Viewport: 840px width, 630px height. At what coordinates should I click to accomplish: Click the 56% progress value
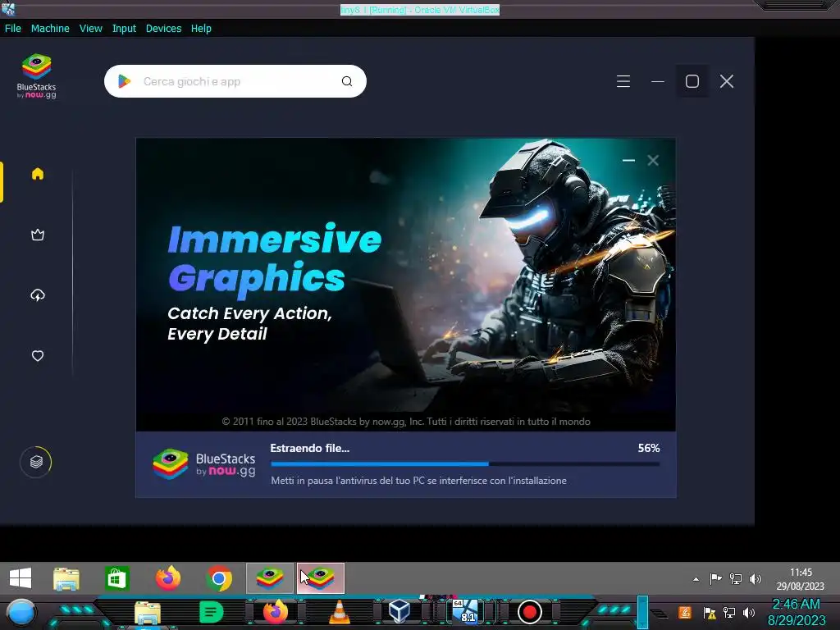tap(649, 449)
